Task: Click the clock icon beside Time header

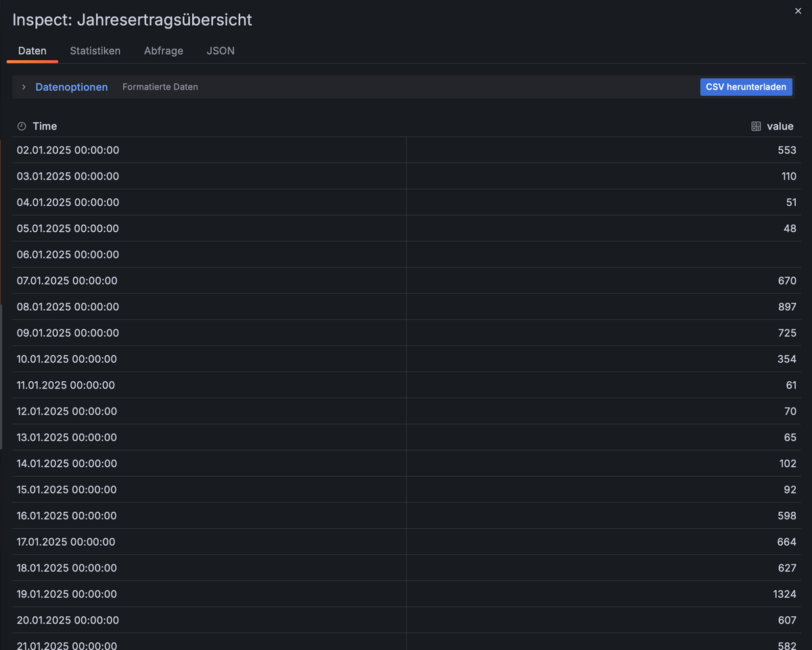Action: tap(22, 127)
